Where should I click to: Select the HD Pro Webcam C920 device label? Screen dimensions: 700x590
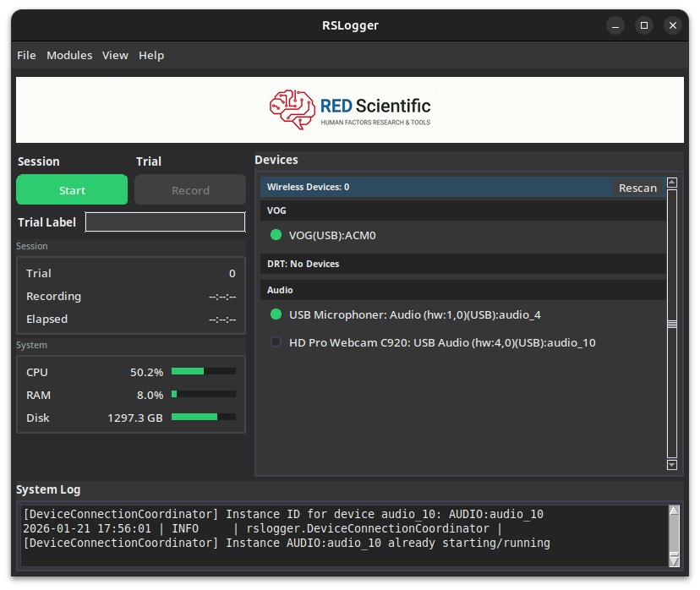(x=442, y=342)
